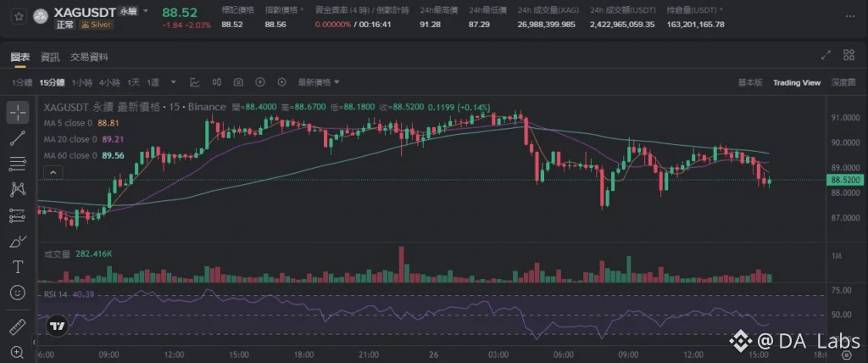This screenshot has height=363, width=868.
Task: Click the 24h 成交量 value 26,988,399.985
Action: click(x=547, y=25)
